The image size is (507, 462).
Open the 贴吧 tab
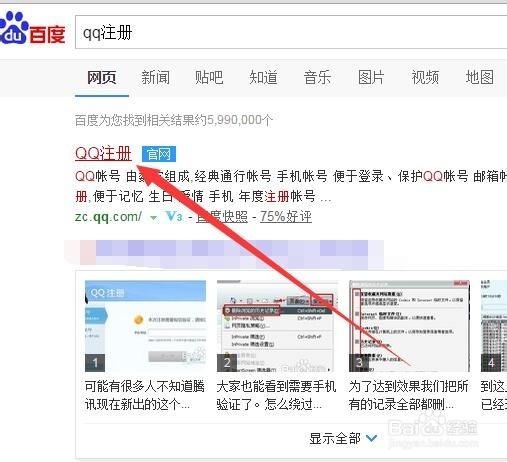209,77
